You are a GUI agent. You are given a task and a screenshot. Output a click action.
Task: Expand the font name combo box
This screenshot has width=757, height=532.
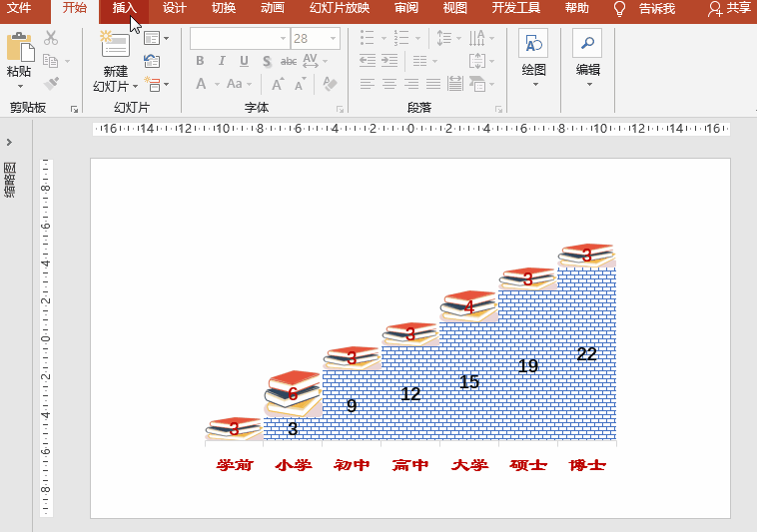[284, 39]
